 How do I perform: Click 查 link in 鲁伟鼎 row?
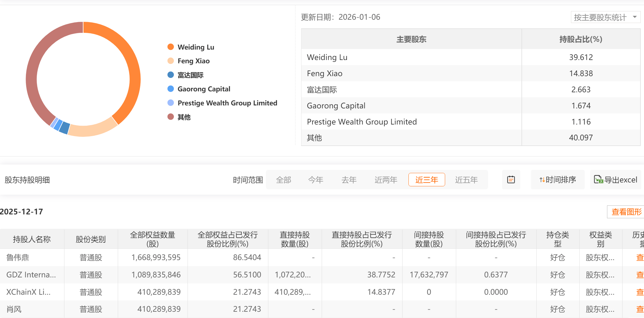coord(640,257)
